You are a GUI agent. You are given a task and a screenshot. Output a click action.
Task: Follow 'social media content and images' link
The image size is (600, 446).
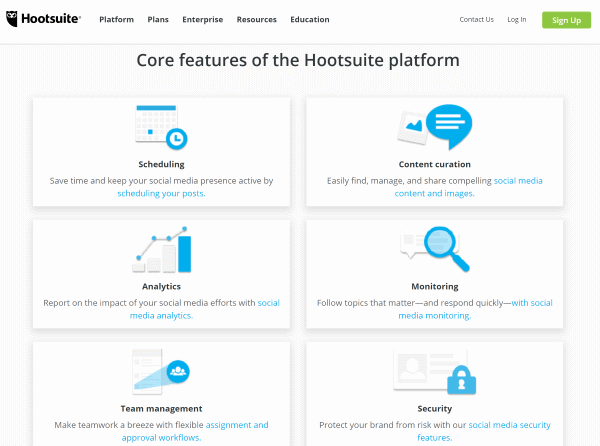468,187
